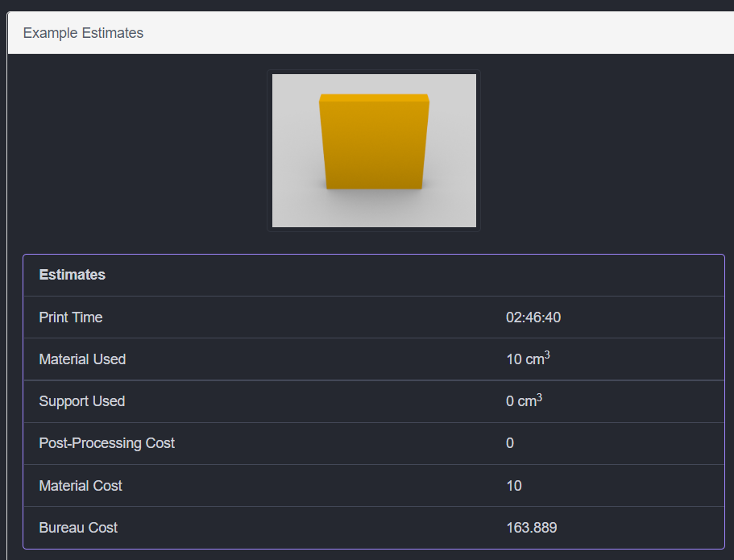Click the Estimates table heading
The image size is (734, 560).
[73, 275]
